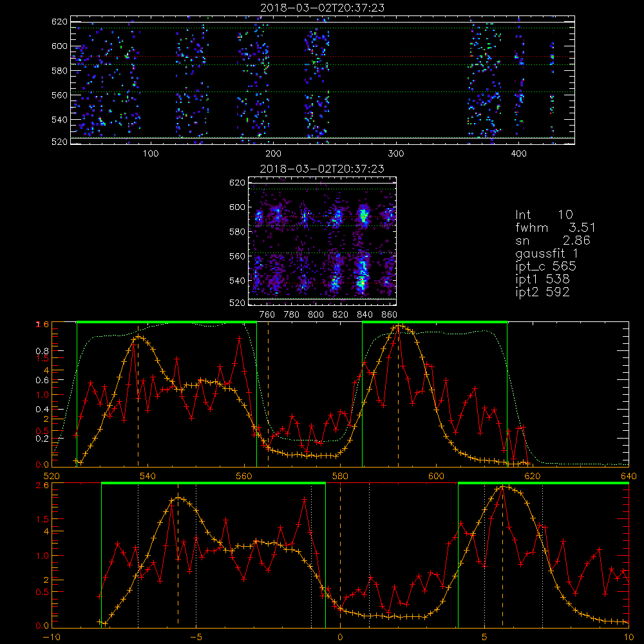Click the -5 label on bottom axis
The width and height of the screenshot is (644, 644).
tap(196, 637)
